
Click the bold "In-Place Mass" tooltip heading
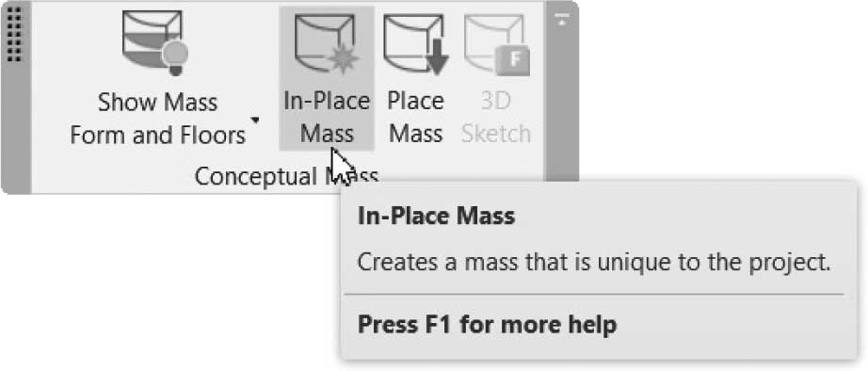coord(436,216)
